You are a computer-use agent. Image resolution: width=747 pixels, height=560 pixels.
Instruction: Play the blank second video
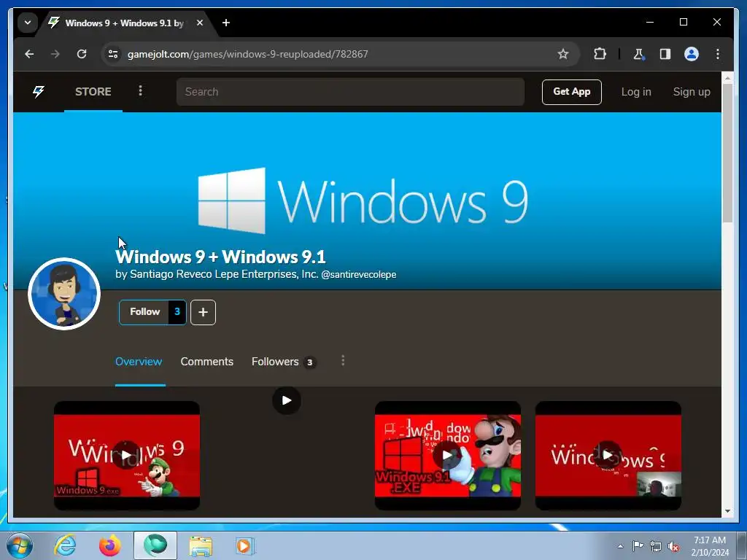click(286, 400)
